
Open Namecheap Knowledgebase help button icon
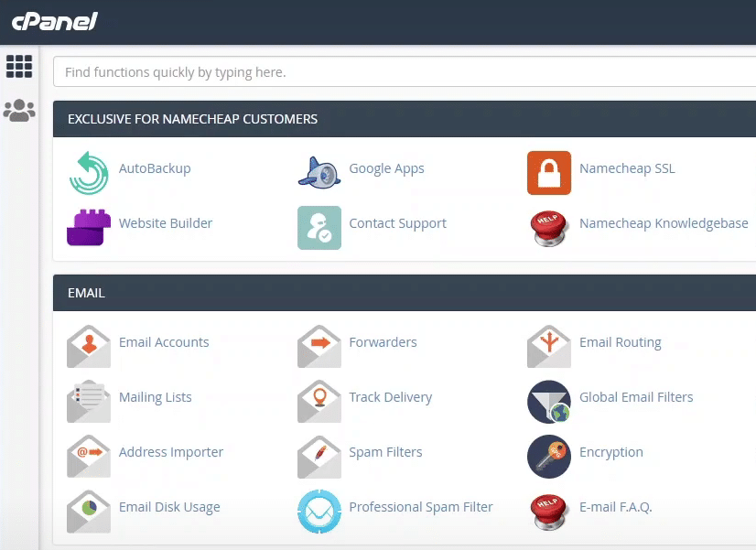tap(549, 228)
